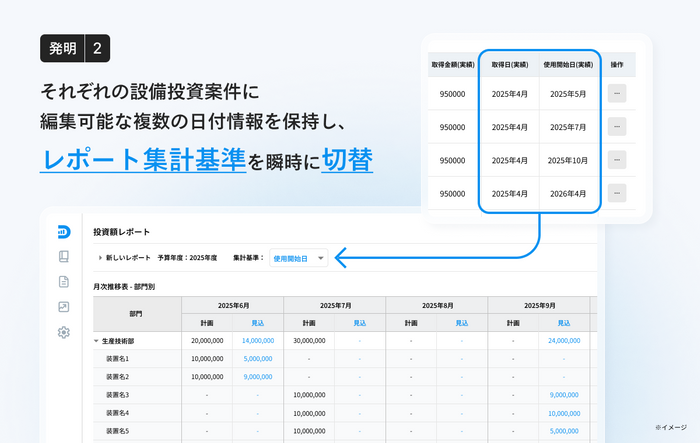Click the 操作 button for 2026年4月 row
Viewport: 700px width, 443px height.
pyautogui.click(x=617, y=193)
